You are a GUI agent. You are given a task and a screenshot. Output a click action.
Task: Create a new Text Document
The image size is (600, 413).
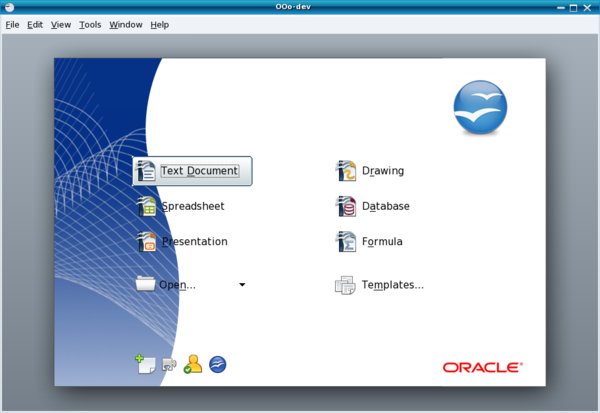pos(192,171)
